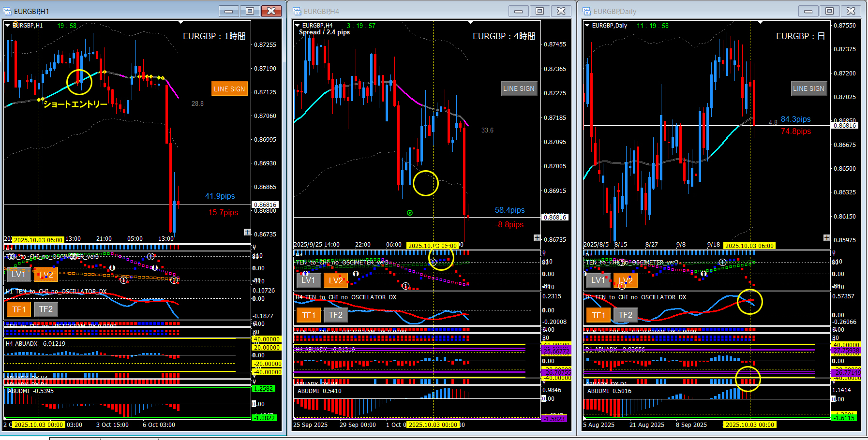This screenshot has height=440, width=868.
Task: Select the EURGBP,Daily window title bar
Action: pos(692,11)
